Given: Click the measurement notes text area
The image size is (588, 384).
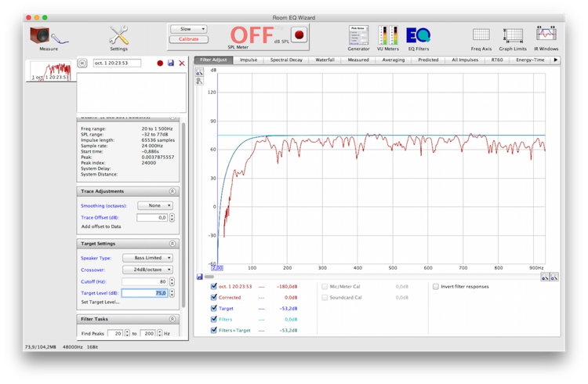Looking at the screenshot, I should click(131, 92).
